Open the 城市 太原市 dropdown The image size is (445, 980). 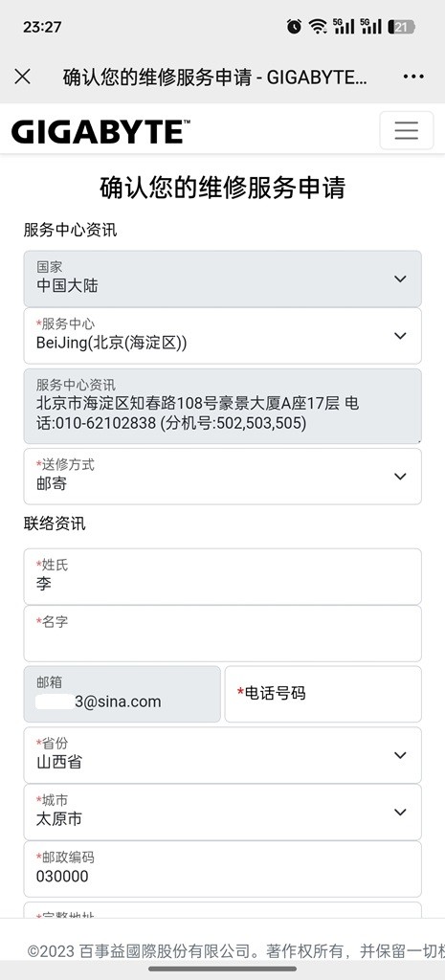pos(222,812)
